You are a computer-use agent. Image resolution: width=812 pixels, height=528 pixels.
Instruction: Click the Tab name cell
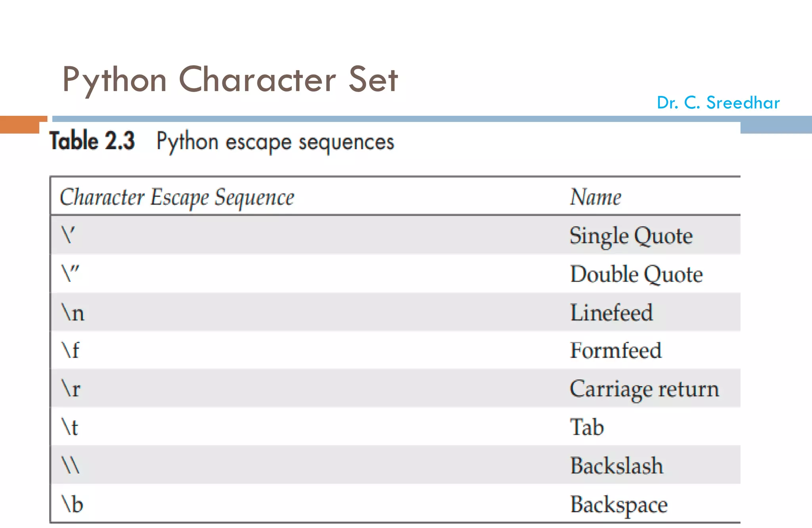(x=587, y=427)
